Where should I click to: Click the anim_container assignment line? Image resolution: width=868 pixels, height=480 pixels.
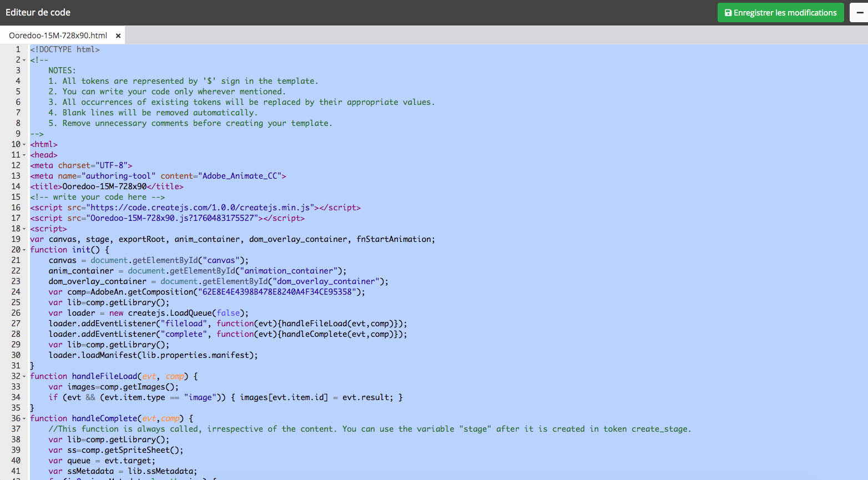click(198, 271)
